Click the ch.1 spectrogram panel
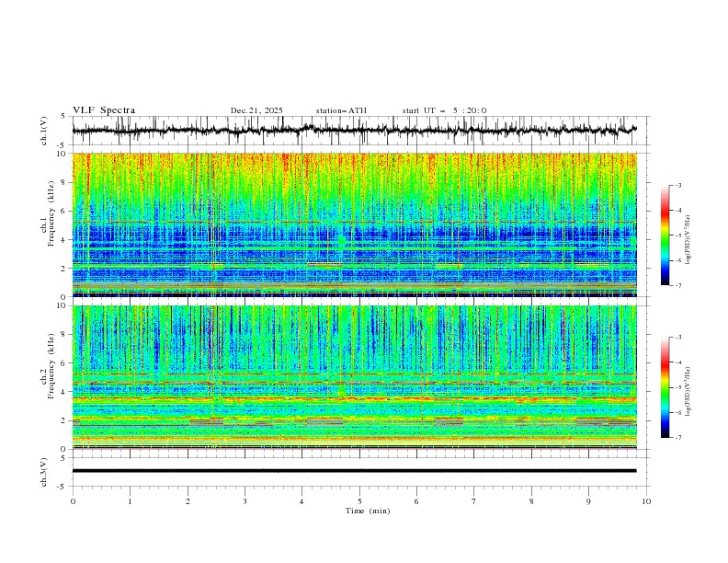The width and height of the screenshot is (728, 563). point(355,224)
